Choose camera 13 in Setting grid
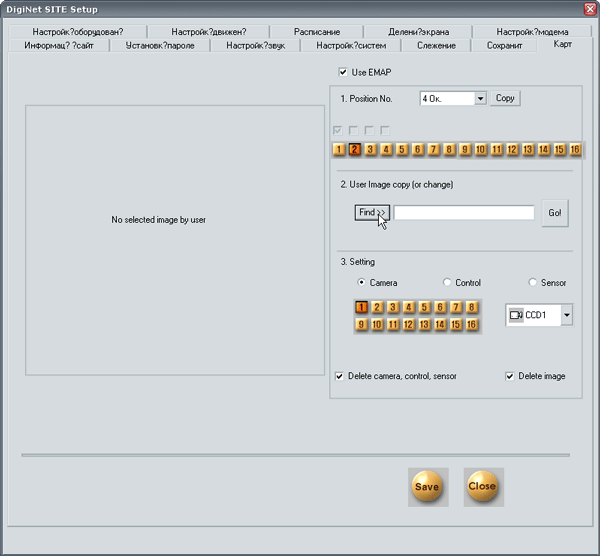600x556 pixels. [424, 324]
